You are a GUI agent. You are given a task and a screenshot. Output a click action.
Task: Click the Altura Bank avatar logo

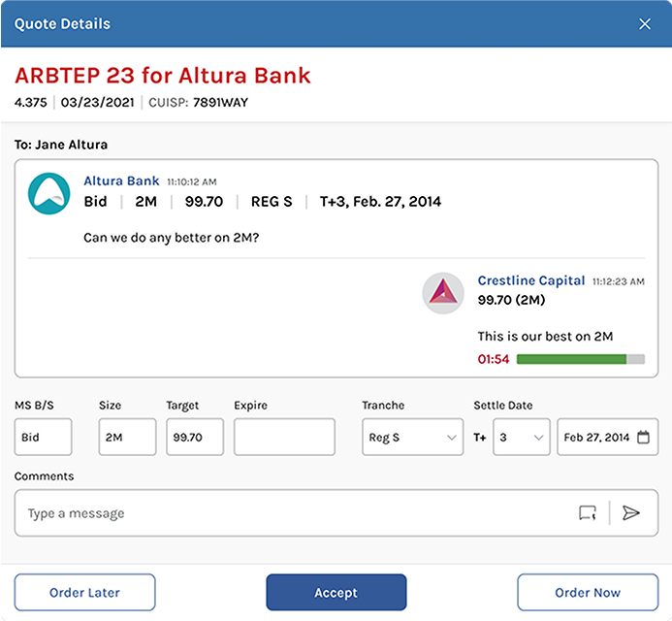(48, 193)
